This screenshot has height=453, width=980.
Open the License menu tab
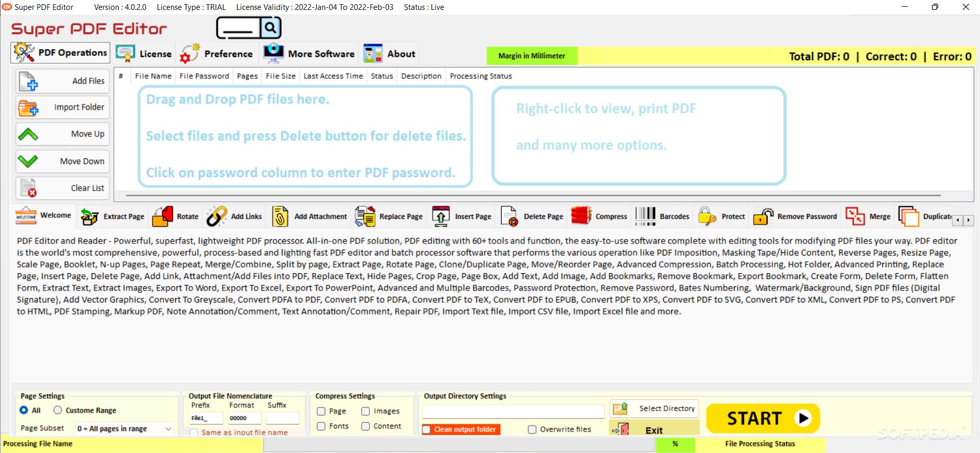[144, 53]
